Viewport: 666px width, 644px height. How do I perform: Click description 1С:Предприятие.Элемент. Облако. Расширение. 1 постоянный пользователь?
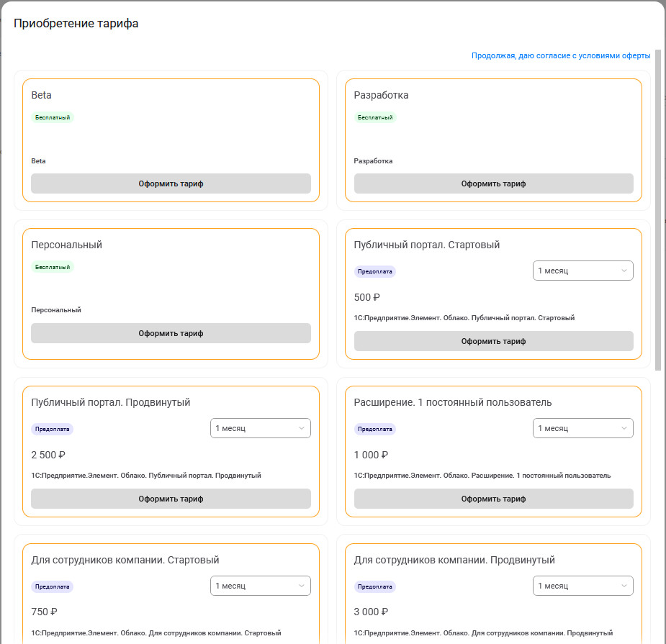pos(482,475)
